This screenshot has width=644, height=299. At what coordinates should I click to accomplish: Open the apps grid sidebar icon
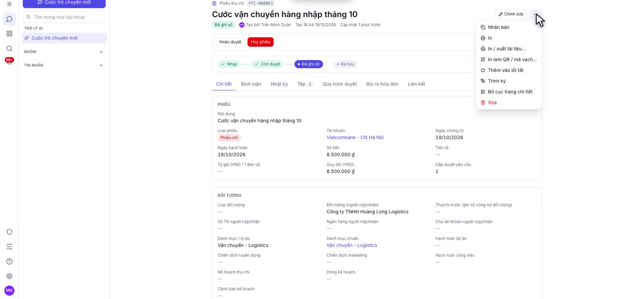pyautogui.click(x=9, y=34)
